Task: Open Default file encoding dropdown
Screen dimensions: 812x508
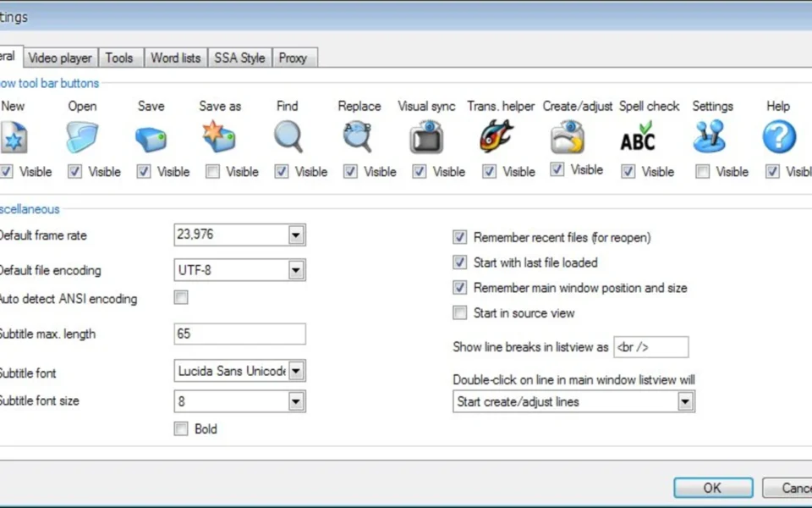Action: coord(296,270)
